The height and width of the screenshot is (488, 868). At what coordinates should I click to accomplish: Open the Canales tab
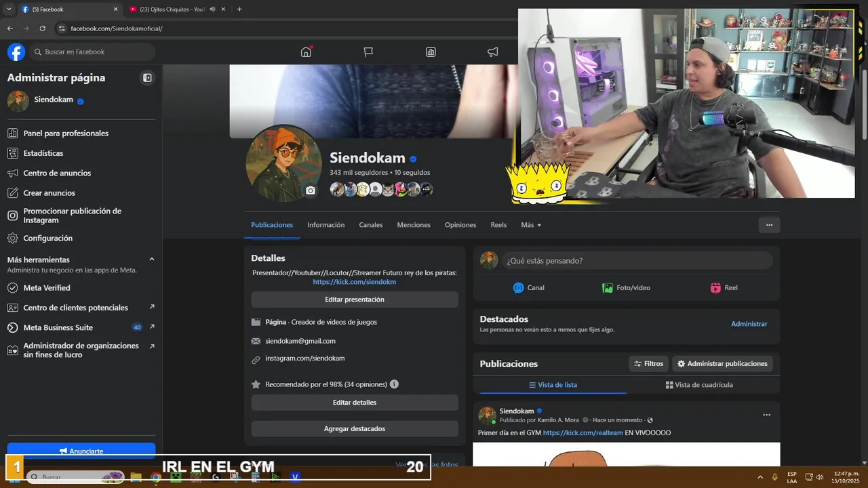(371, 225)
